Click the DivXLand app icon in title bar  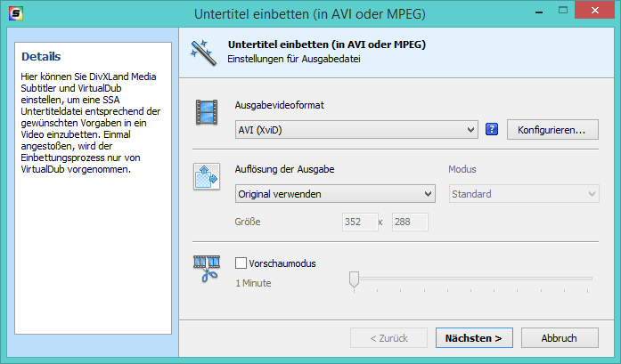pyautogui.click(x=15, y=13)
